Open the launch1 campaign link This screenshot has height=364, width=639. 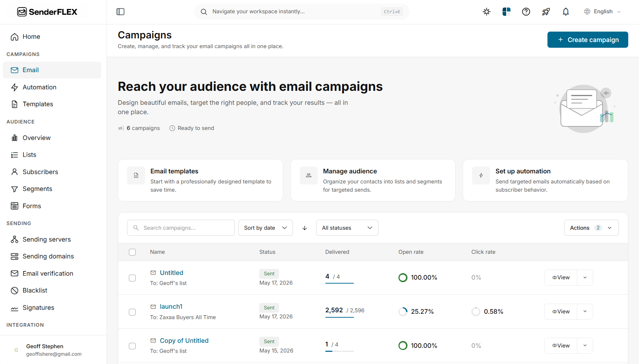point(171,307)
